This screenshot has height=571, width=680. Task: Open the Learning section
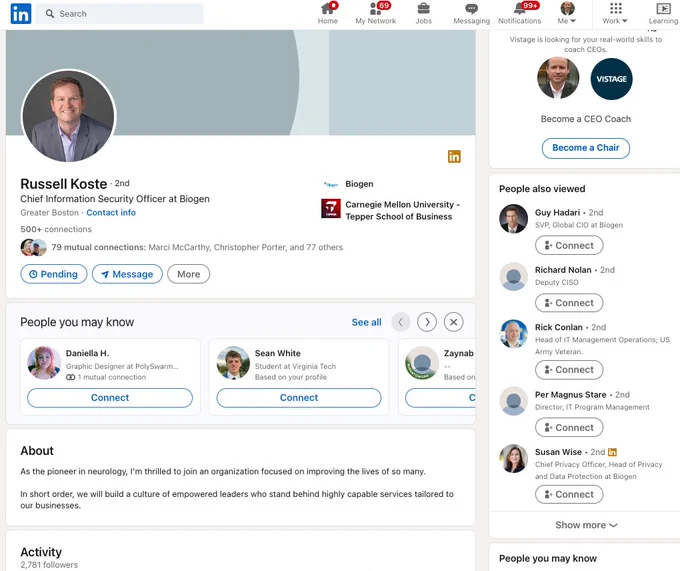(663, 13)
